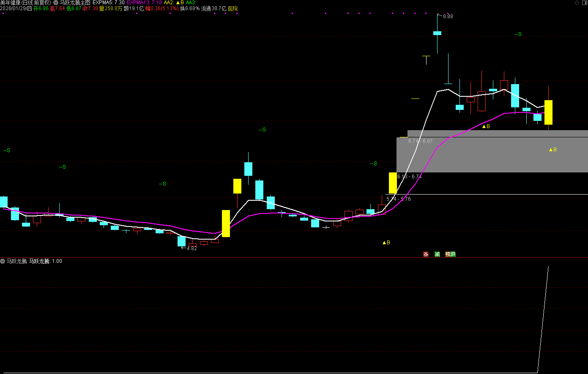Click the ▲B marker left of 张 badge
Screen dimensions: 588x374
[386, 243]
